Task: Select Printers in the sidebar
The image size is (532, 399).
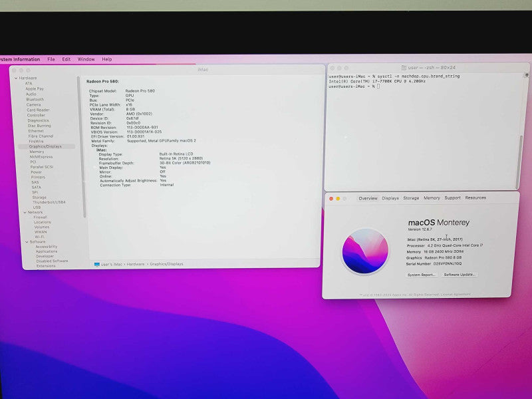Action: 38,177
